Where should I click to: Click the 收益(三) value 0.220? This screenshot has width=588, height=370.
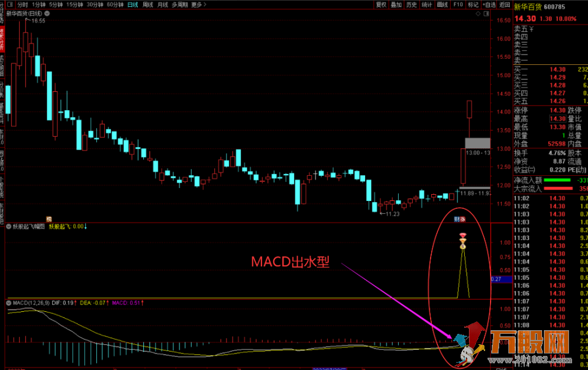coord(557,170)
